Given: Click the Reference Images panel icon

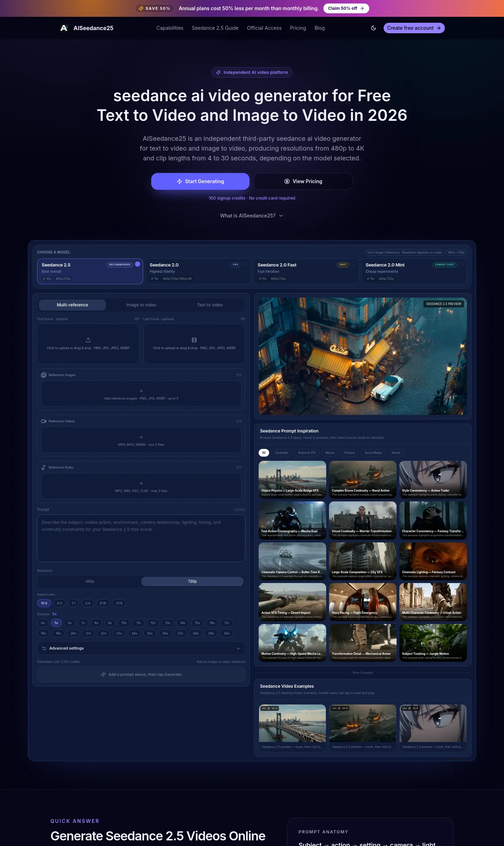Looking at the screenshot, I should pos(44,375).
